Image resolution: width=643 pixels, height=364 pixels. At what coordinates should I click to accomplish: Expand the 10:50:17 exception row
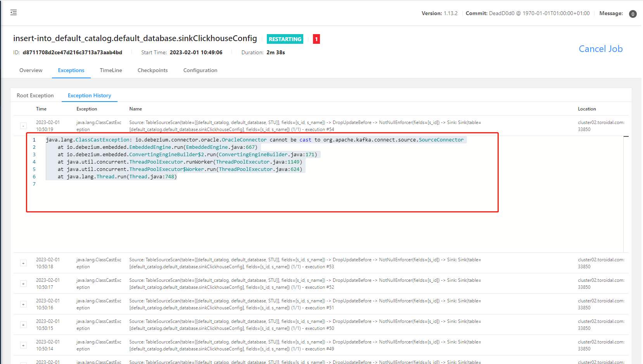point(23,284)
